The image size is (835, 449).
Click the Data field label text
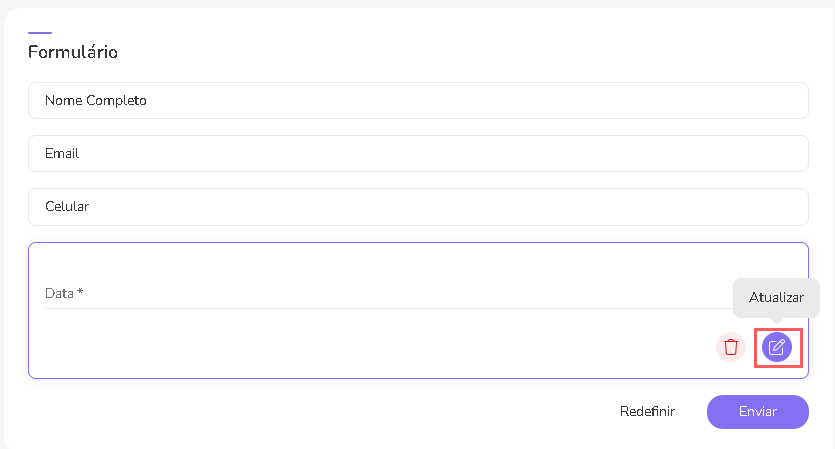coord(59,294)
